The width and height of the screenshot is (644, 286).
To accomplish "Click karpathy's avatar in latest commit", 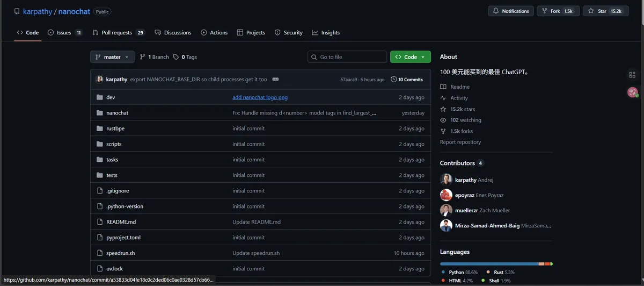I will tap(99, 80).
